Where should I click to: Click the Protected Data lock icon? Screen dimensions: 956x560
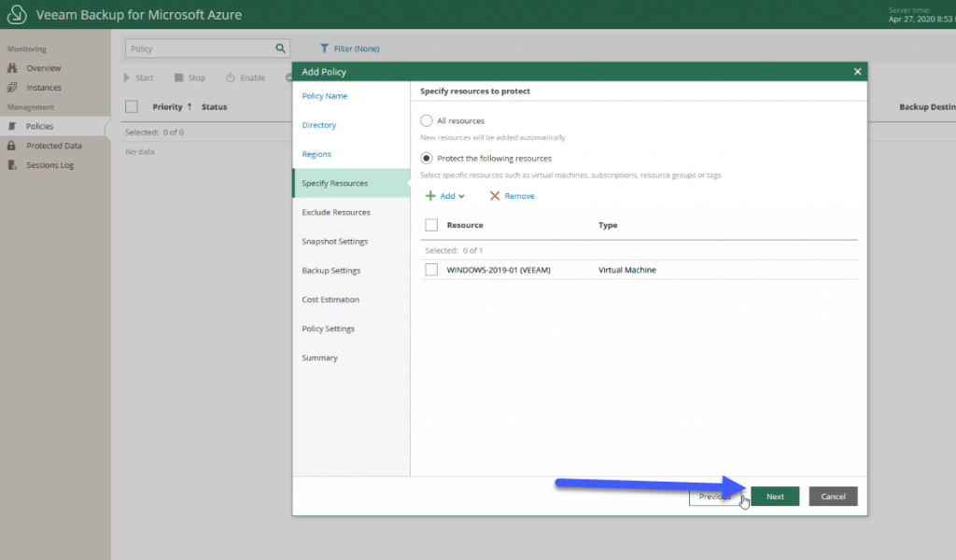(11, 146)
